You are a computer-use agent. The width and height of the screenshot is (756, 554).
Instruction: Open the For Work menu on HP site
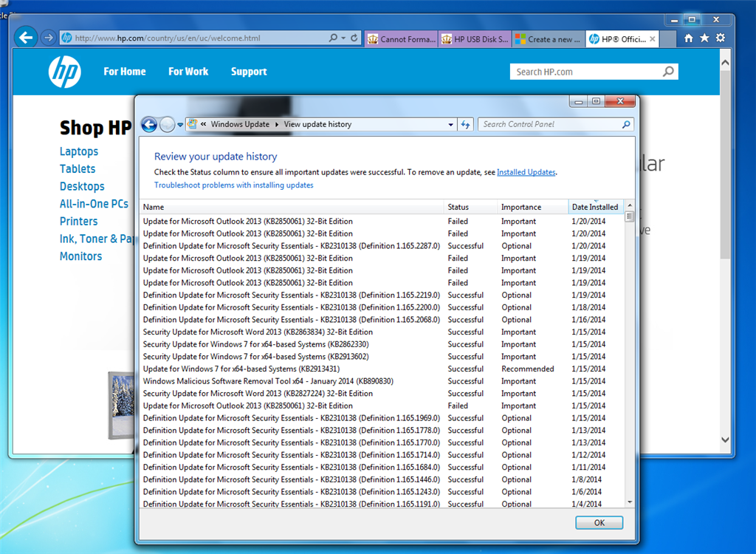[188, 72]
